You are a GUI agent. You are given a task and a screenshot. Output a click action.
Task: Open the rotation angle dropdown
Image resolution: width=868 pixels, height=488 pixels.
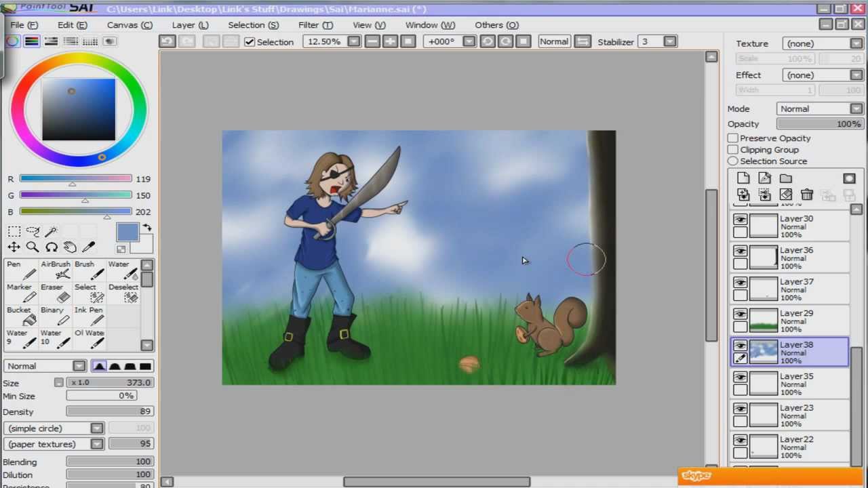click(469, 41)
